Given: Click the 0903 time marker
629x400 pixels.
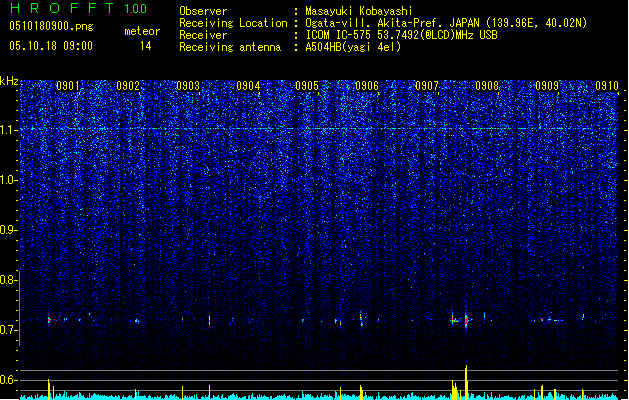Looking at the screenshot, I should click(x=188, y=86).
